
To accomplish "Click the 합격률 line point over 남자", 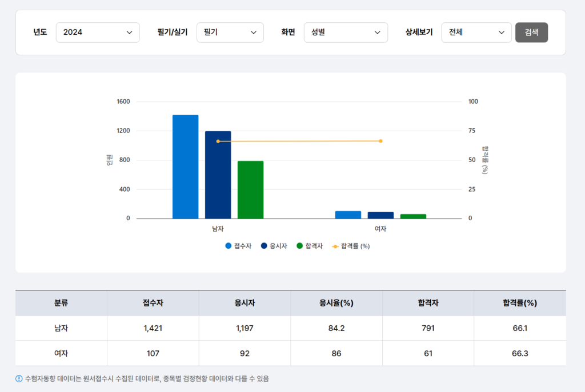I will [x=218, y=142].
